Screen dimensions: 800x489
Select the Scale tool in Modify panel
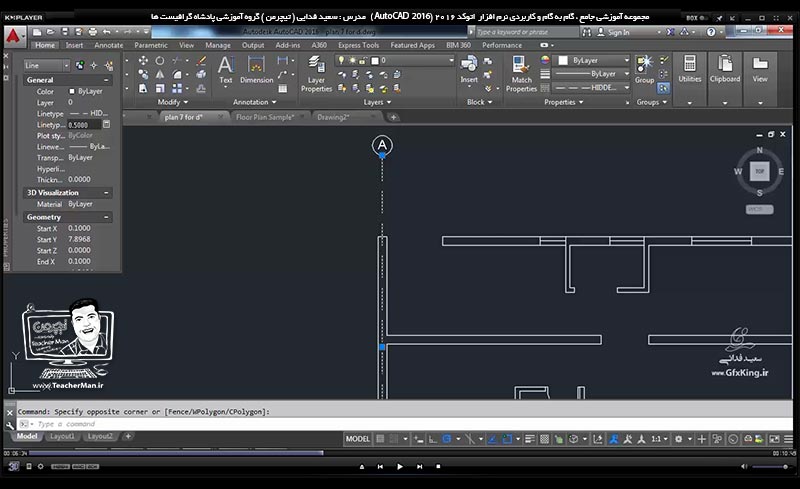pyautogui.click(x=160, y=88)
